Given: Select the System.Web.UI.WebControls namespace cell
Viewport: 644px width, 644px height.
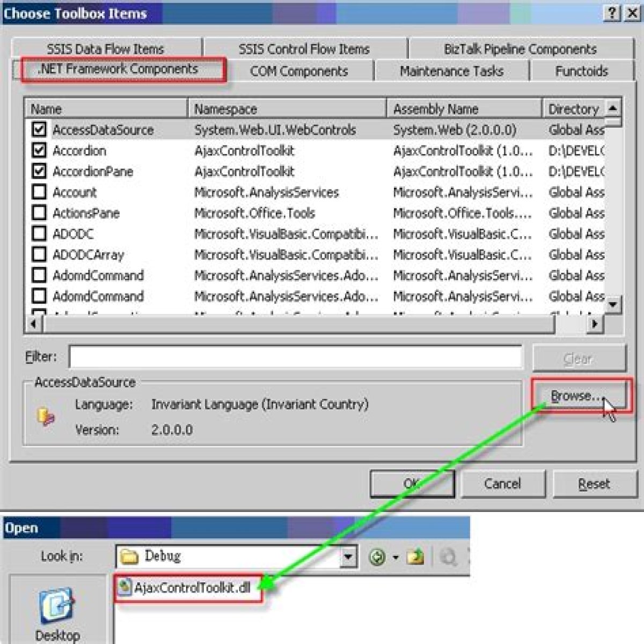Looking at the screenshot, I should point(275,130).
